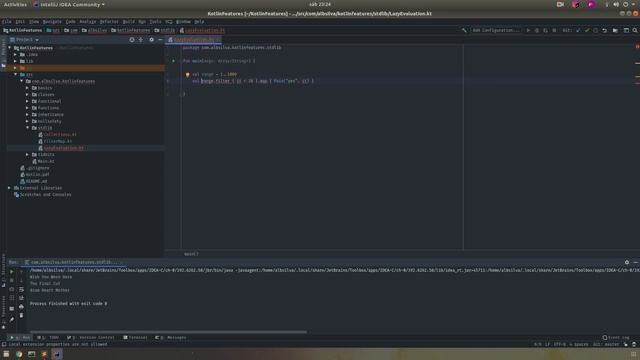The width and height of the screenshot is (640, 360).
Task: Clear console with trash icon in Run panel
Action: point(21,315)
